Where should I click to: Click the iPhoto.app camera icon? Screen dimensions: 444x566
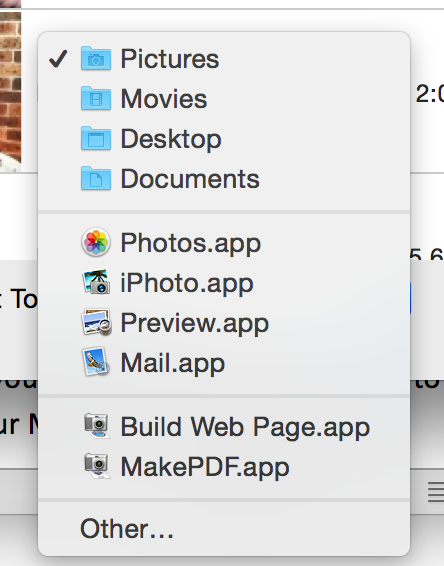coord(96,282)
